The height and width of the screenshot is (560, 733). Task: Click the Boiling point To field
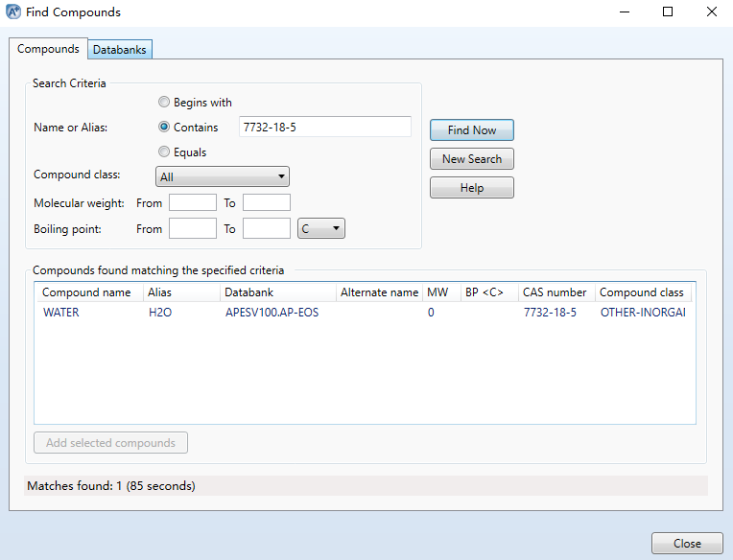pyautogui.click(x=267, y=228)
